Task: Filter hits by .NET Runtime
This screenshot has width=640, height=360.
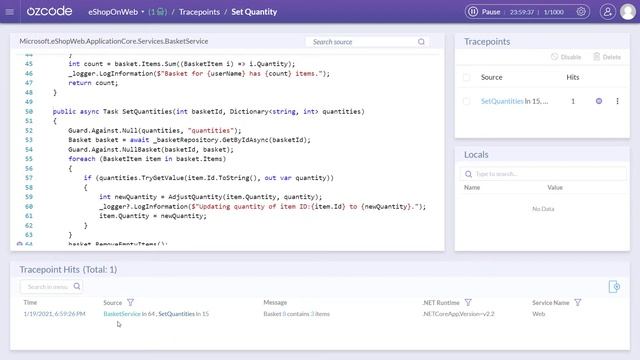Action: point(468,302)
